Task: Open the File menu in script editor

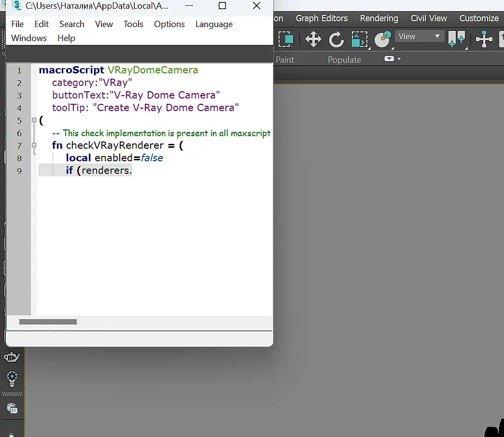Action: (17, 24)
